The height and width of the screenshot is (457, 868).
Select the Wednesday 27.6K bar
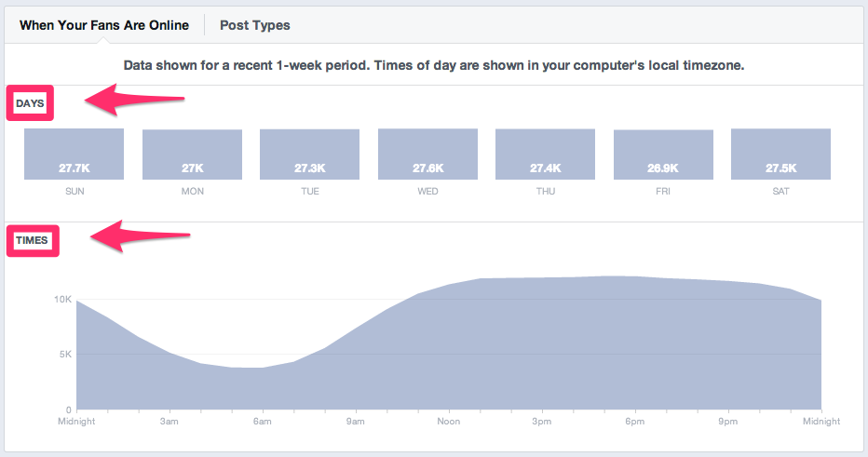pos(427,154)
